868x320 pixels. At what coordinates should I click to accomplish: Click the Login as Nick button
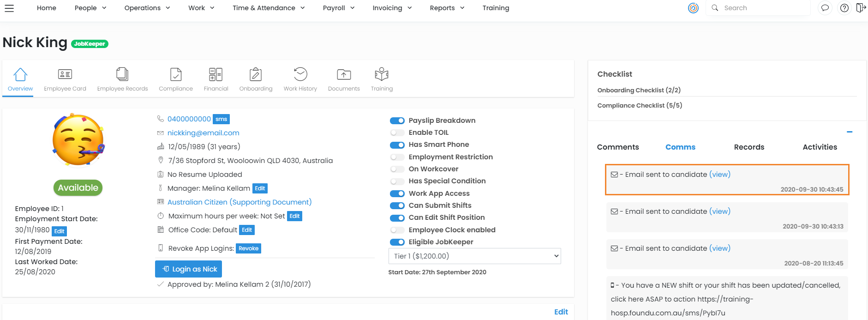click(188, 269)
